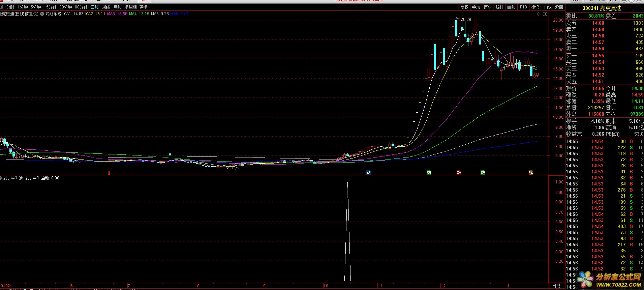644x290 pixels.
Task: Click the 返回 back button
Action: 559,7
